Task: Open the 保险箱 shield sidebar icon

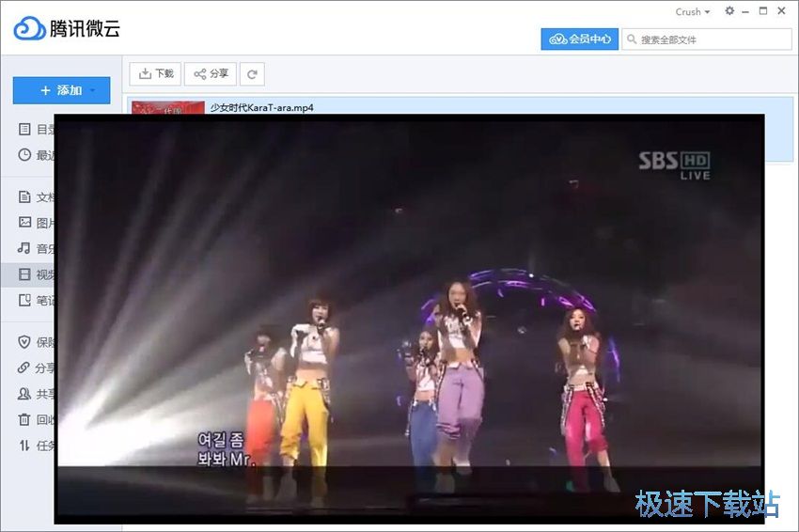Action: pyautogui.click(x=23, y=342)
